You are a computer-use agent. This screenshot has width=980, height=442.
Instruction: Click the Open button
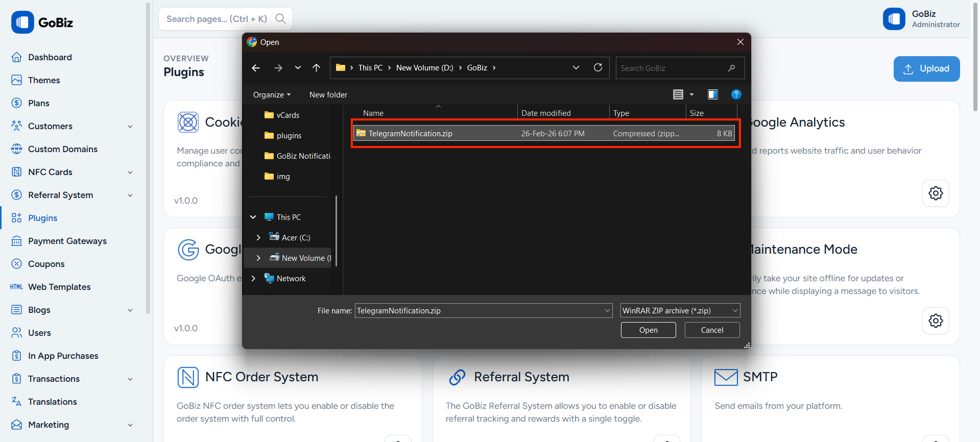pos(648,330)
